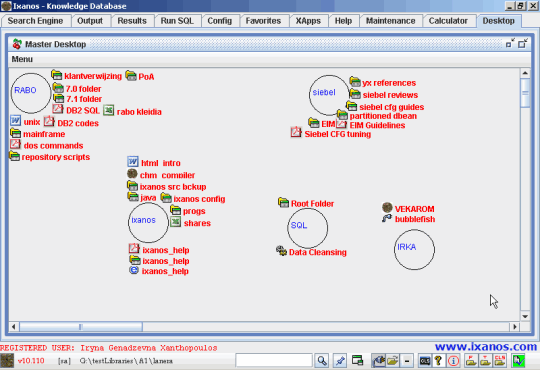Click the open folder icon in bottom toolbar

tap(393, 360)
